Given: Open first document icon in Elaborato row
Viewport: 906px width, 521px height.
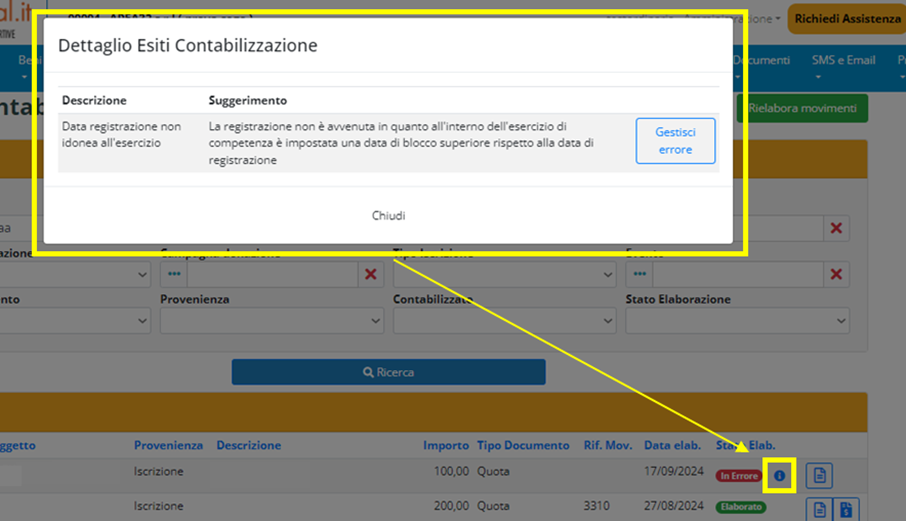Looking at the screenshot, I should click(x=819, y=509).
